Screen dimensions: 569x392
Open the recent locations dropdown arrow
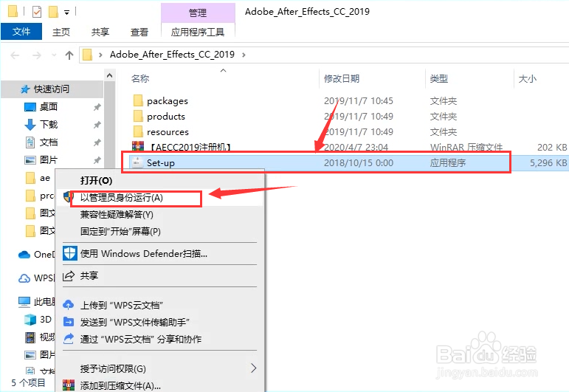point(54,55)
